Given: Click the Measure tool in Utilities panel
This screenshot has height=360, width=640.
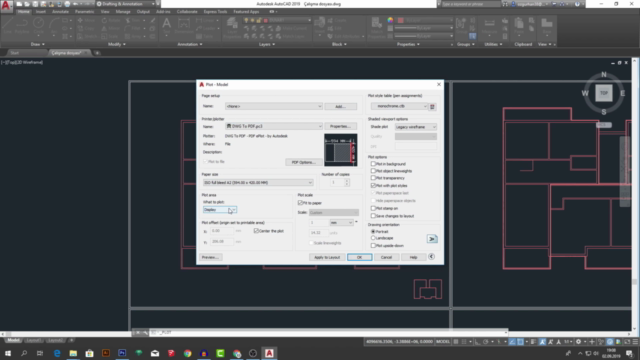Looking at the screenshot, I should click(489, 25).
